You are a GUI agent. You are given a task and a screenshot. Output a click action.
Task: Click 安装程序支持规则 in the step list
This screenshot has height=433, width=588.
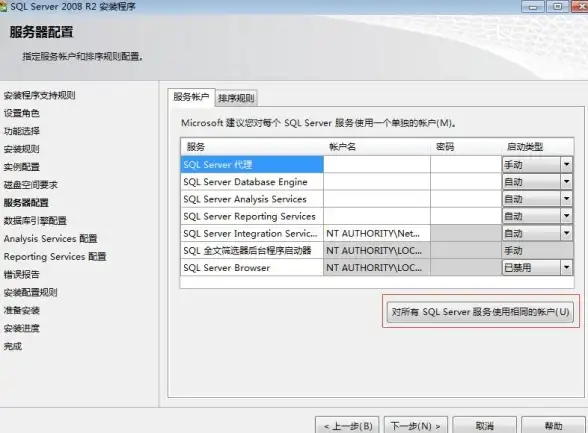point(39,95)
